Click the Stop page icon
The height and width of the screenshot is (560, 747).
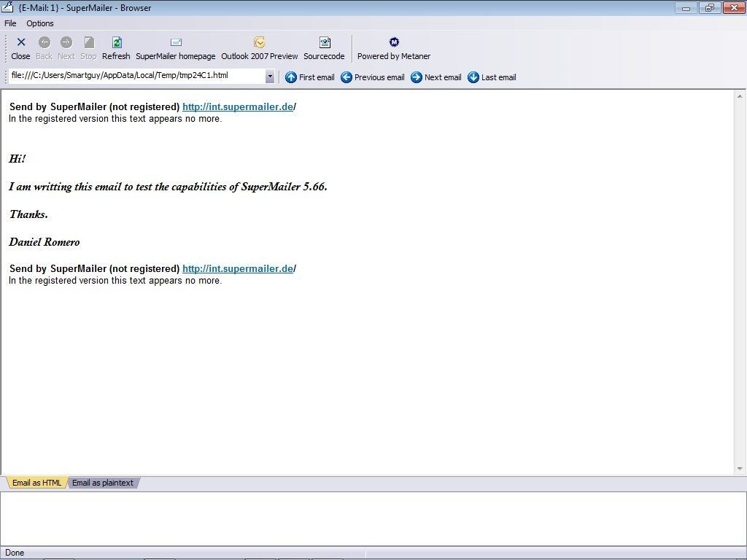tap(89, 42)
